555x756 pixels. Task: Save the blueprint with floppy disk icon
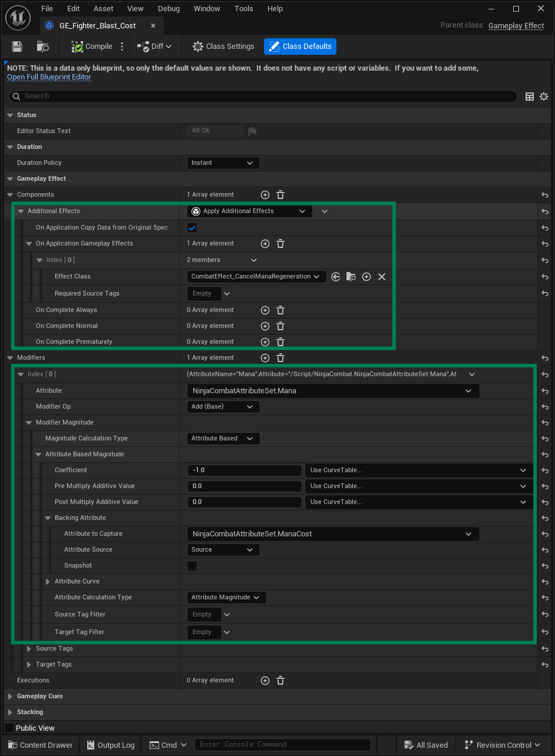coord(17,47)
